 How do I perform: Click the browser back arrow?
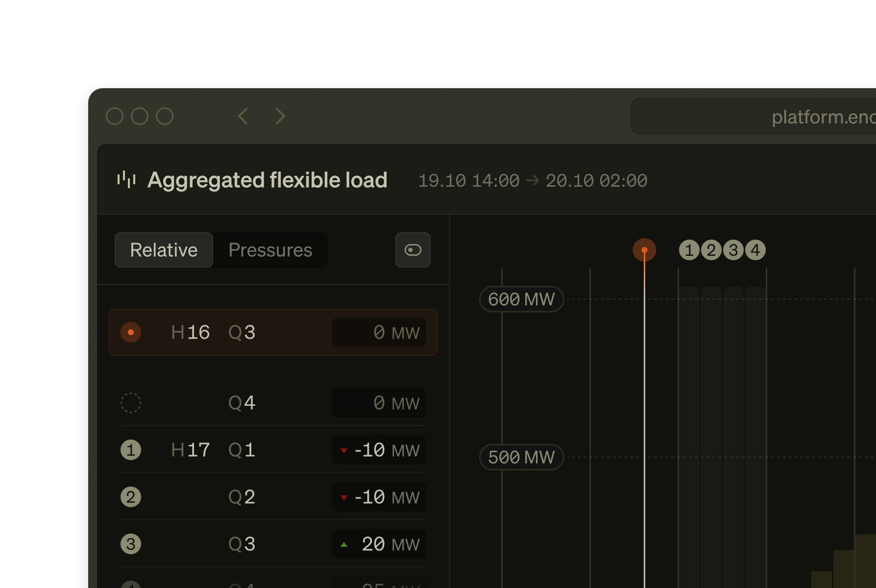tap(243, 116)
